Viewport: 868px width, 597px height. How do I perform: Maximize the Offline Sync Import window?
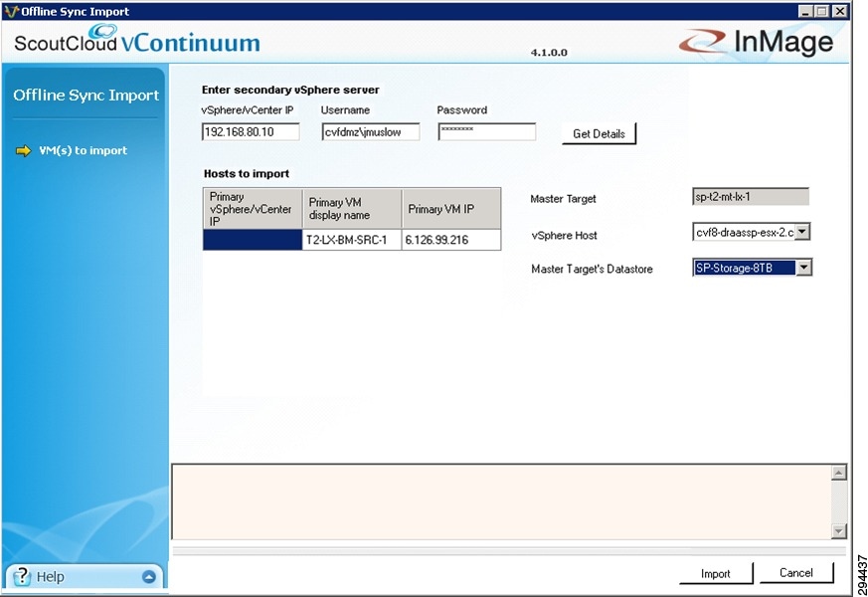pyautogui.click(x=822, y=11)
